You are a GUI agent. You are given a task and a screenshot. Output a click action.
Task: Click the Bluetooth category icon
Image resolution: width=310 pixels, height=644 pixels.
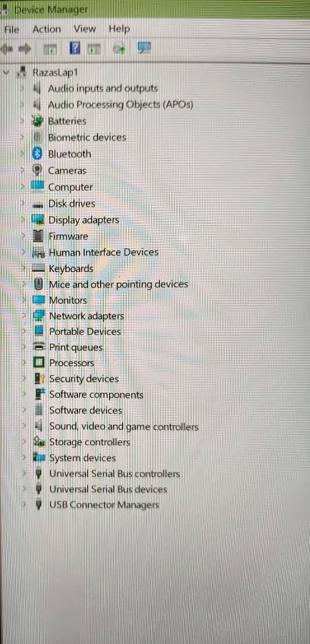point(37,153)
